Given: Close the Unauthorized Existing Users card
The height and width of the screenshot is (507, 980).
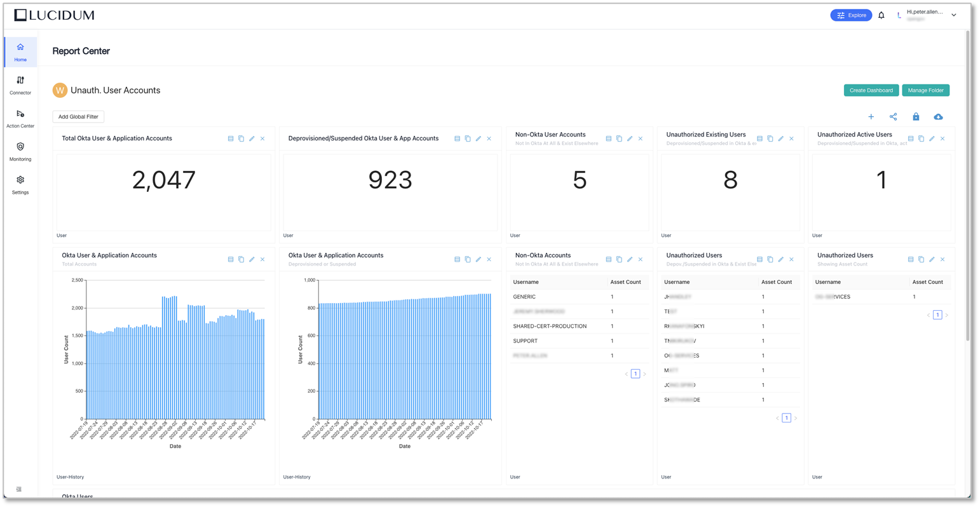Looking at the screenshot, I should [791, 139].
